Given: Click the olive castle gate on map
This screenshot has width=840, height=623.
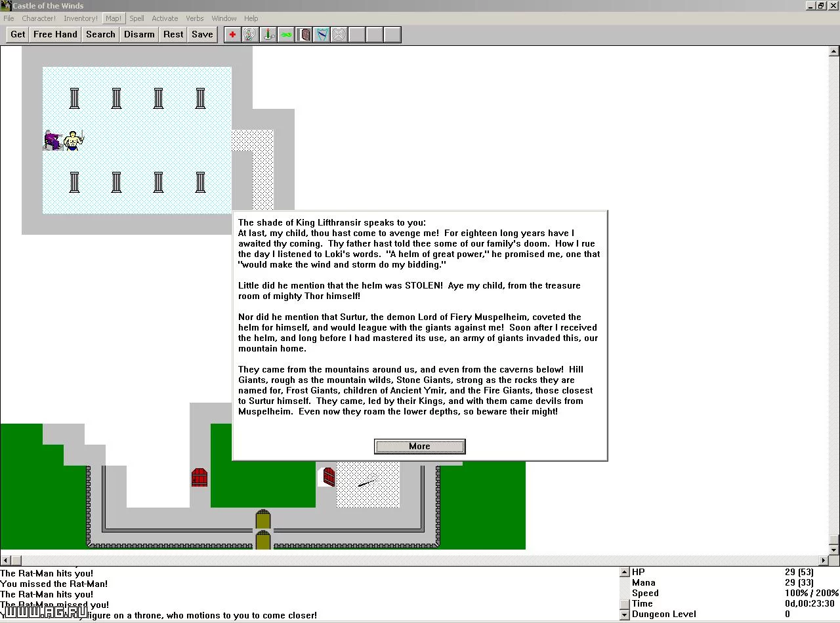Looking at the screenshot, I should pos(263,530).
